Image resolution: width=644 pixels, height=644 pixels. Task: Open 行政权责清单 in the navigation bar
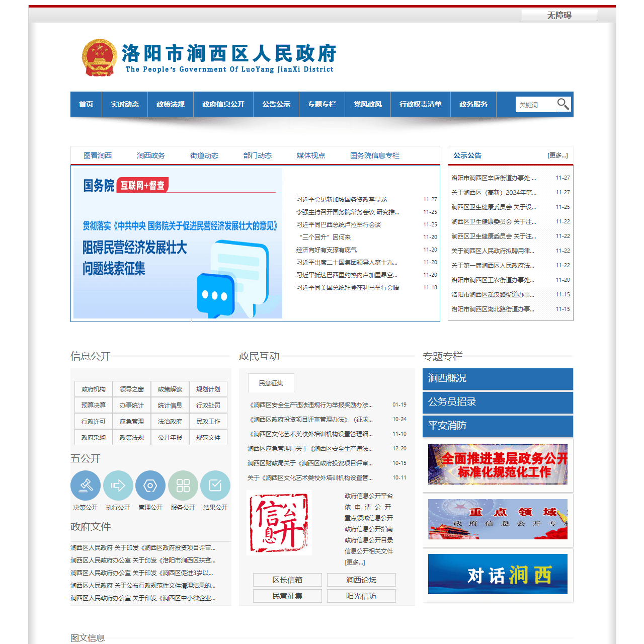coord(421,104)
